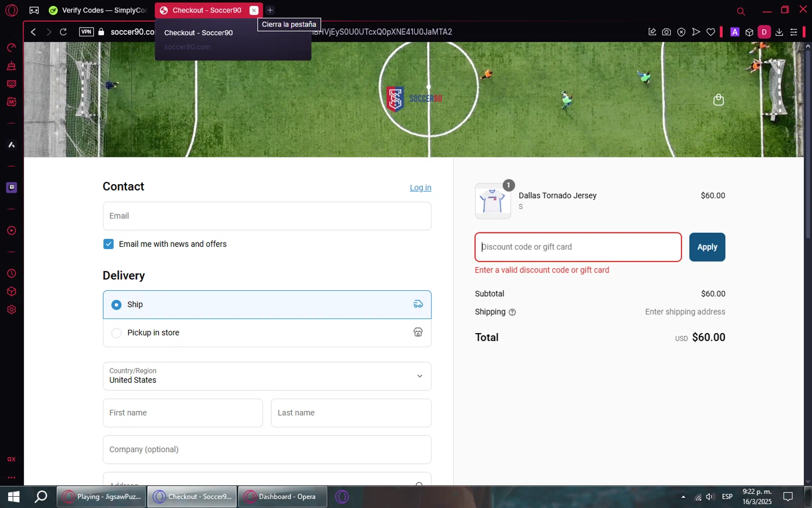Click the Soccer90 logo in banner
The height and width of the screenshot is (508, 812).
point(415,99)
